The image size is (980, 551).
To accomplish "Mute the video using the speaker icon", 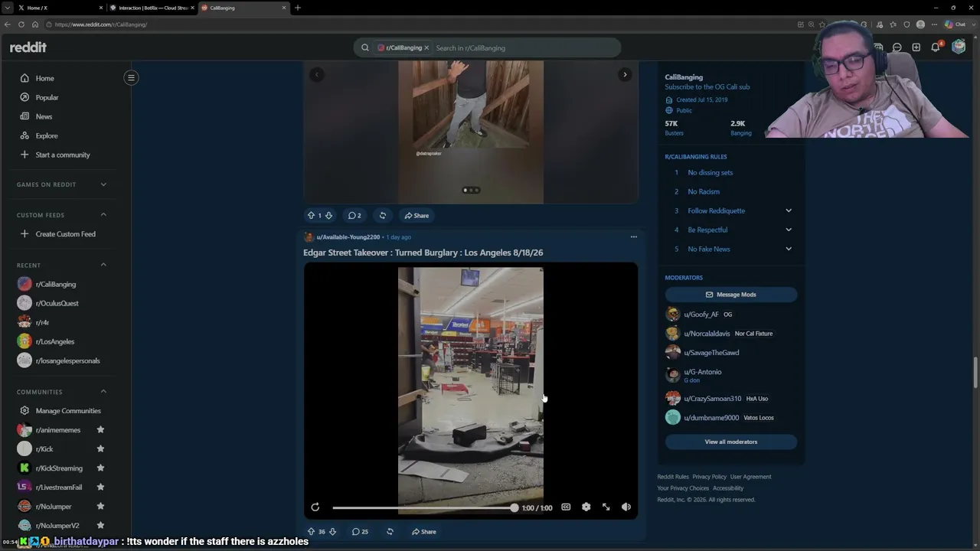I will (626, 507).
